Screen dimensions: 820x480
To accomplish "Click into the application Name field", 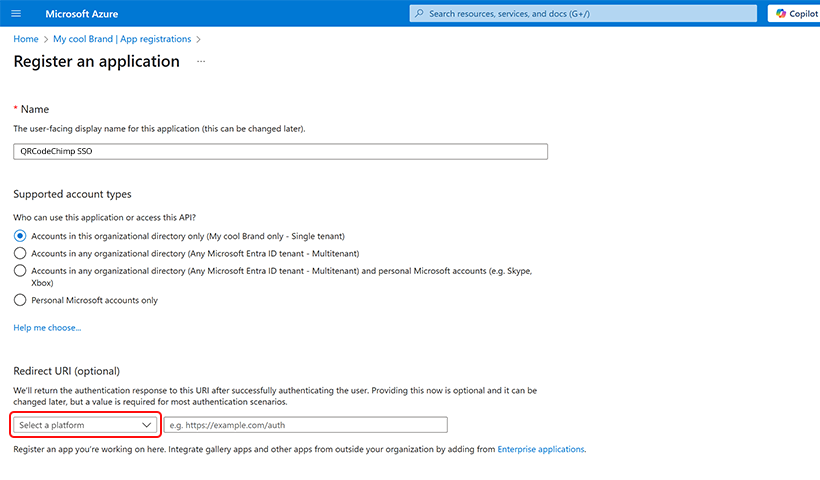I will 280,152.
